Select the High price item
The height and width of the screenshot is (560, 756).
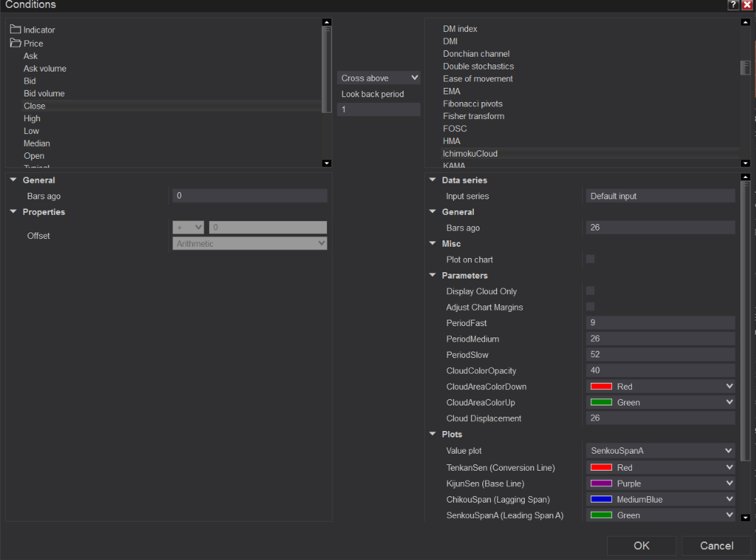pos(32,118)
